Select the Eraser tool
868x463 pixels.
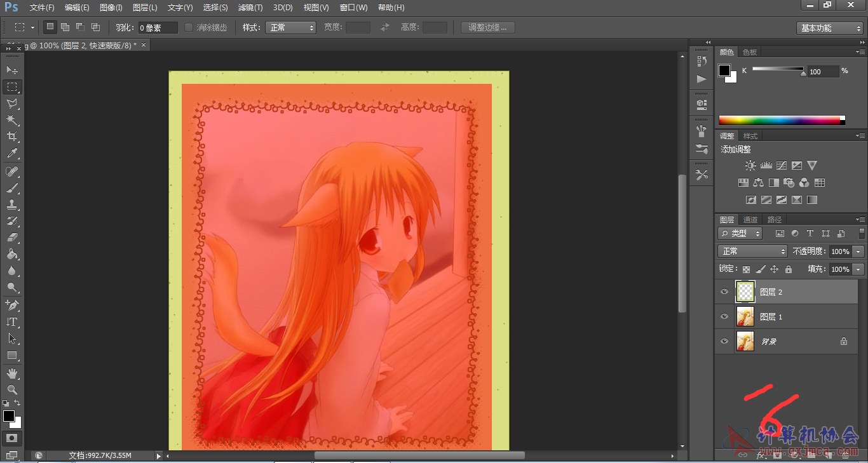[x=12, y=238]
